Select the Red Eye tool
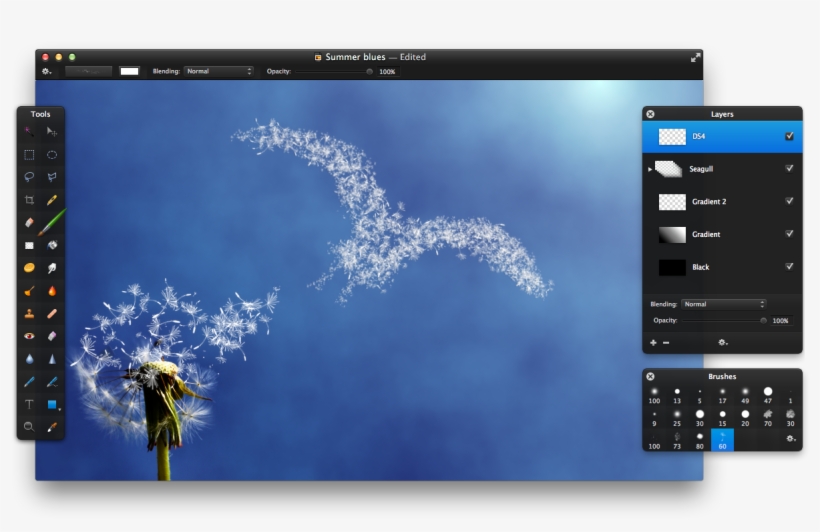The image size is (820, 532). 29,336
